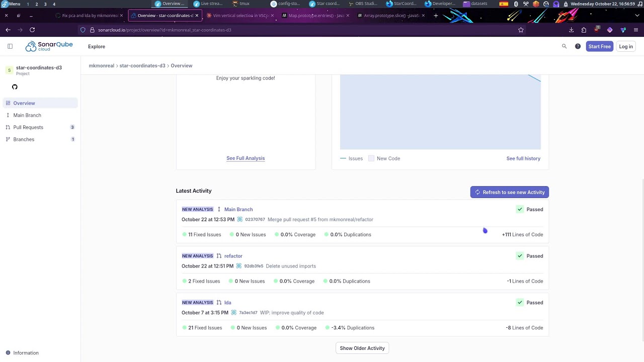Open the help question mark icon
644x362 pixels.
[x=578, y=46]
